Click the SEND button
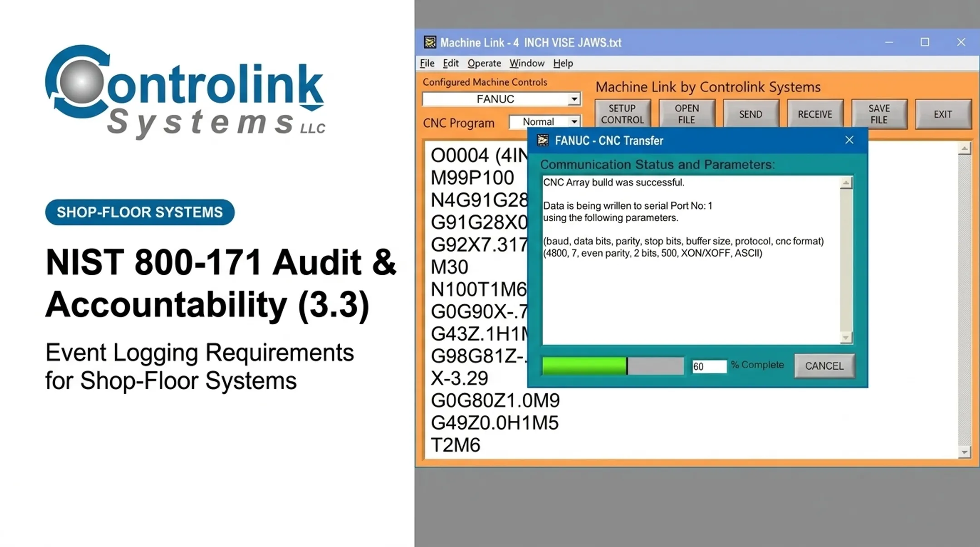Viewport: 980px width, 547px height. pyautogui.click(x=750, y=114)
